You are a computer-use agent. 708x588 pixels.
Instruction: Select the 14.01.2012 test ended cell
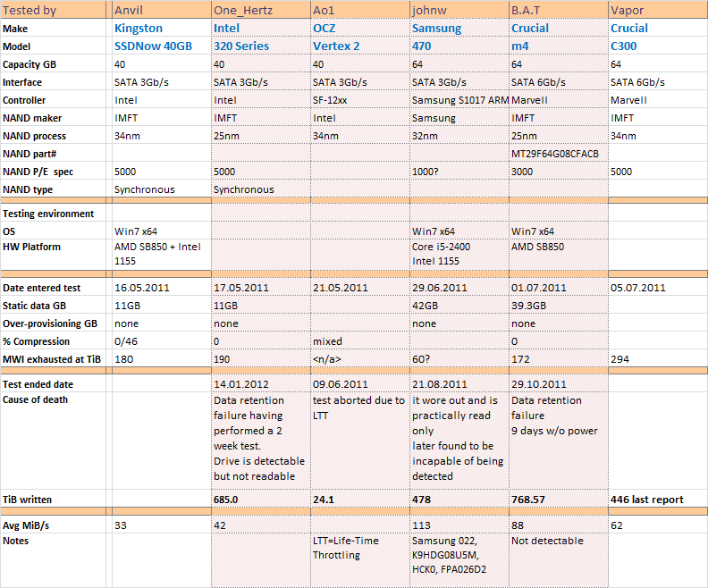point(261,384)
